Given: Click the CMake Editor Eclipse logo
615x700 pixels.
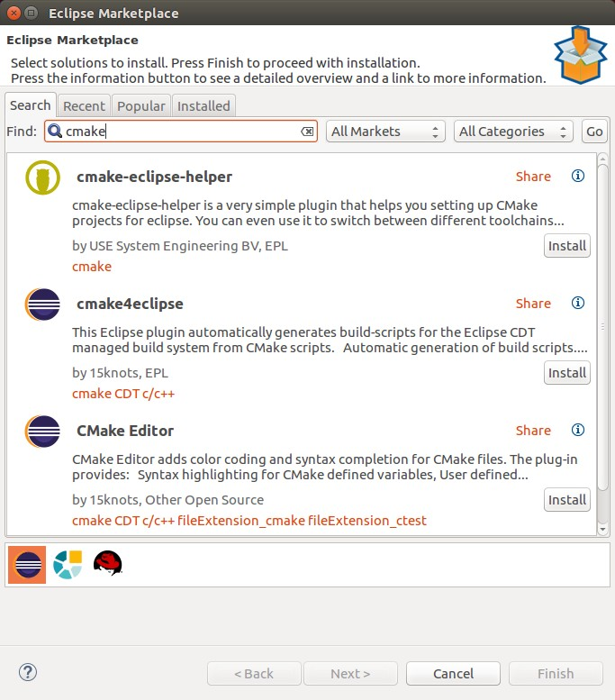Looking at the screenshot, I should click(42, 432).
